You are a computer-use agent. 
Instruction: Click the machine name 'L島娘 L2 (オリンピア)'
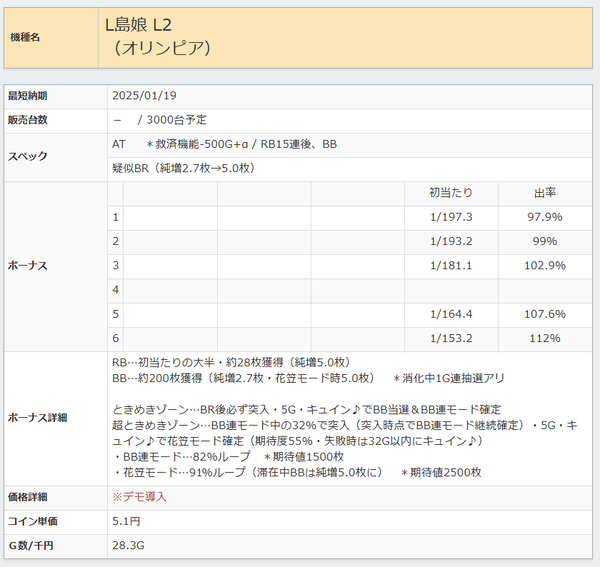tap(158, 37)
